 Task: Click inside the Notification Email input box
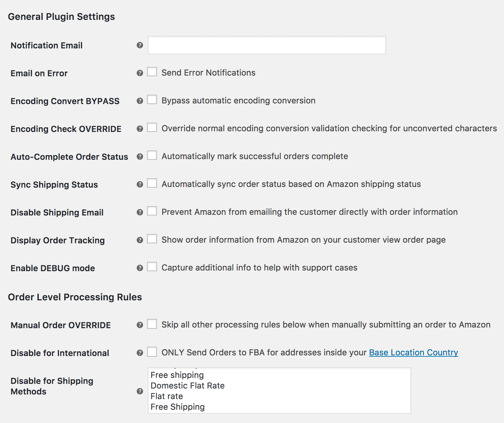(x=267, y=45)
